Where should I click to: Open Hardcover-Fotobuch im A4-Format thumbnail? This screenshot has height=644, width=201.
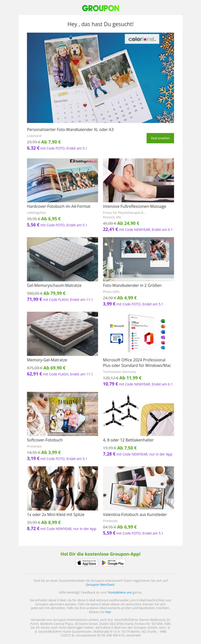[62, 180]
